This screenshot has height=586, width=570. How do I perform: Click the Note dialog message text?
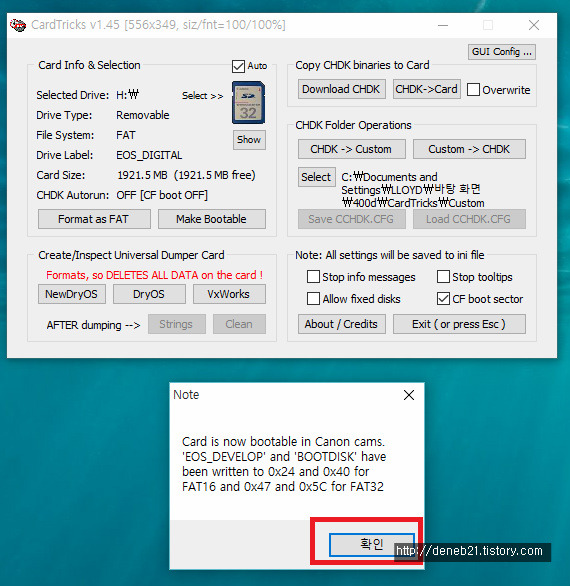coord(284,464)
